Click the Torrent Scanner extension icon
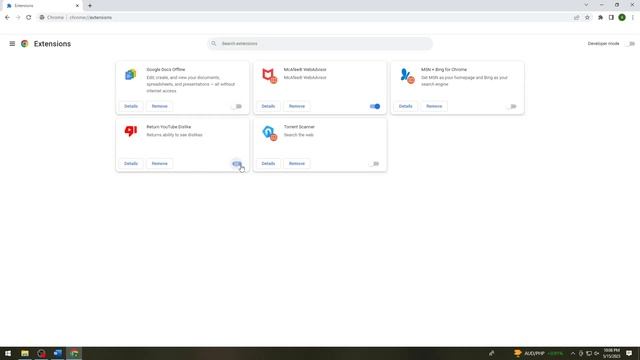640x360 pixels. point(269,133)
